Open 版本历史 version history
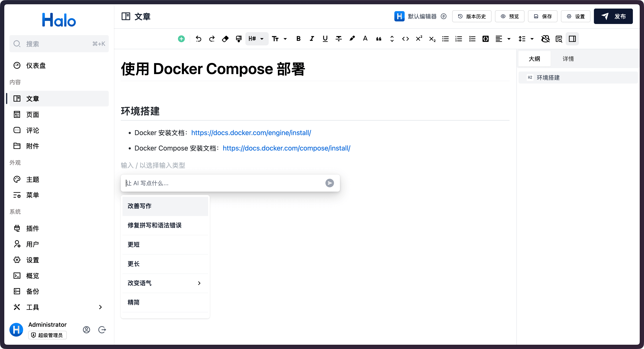644x349 pixels. [x=472, y=16]
